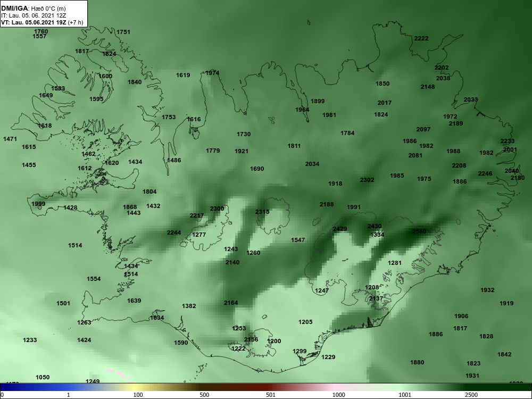Click the 1999 value label
Viewport: 532px width, 399px height.
[x=38, y=204]
